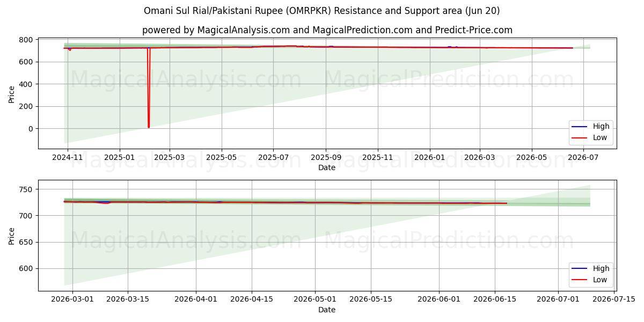The height and width of the screenshot is (322, 644).
Task: Click the '0' y-axis label on top chart
Action: coord(31,129)
